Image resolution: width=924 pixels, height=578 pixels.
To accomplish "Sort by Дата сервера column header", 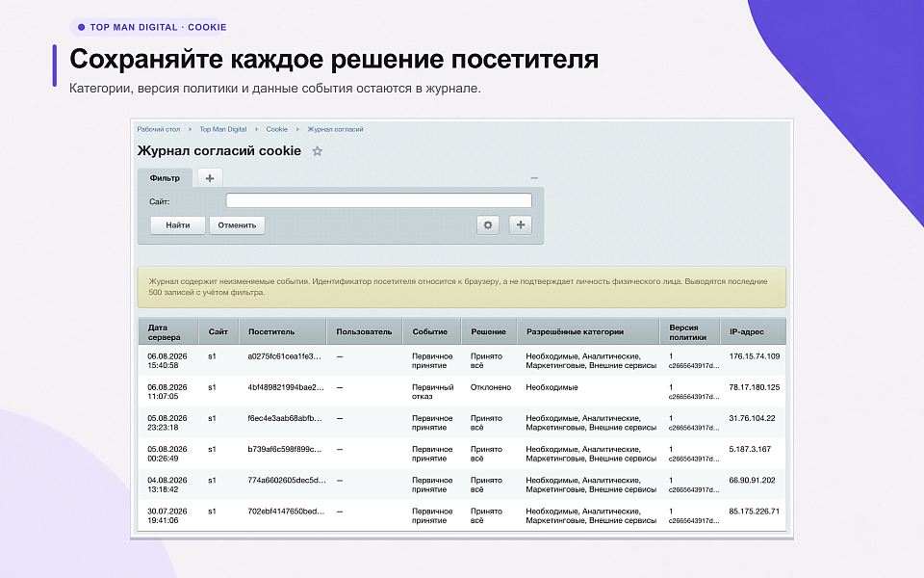I will point(168,331).
